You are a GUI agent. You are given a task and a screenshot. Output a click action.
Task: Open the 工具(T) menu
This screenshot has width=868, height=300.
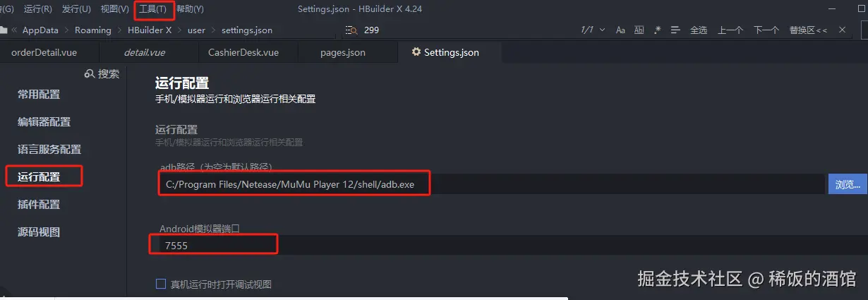[x=153, y=9]
